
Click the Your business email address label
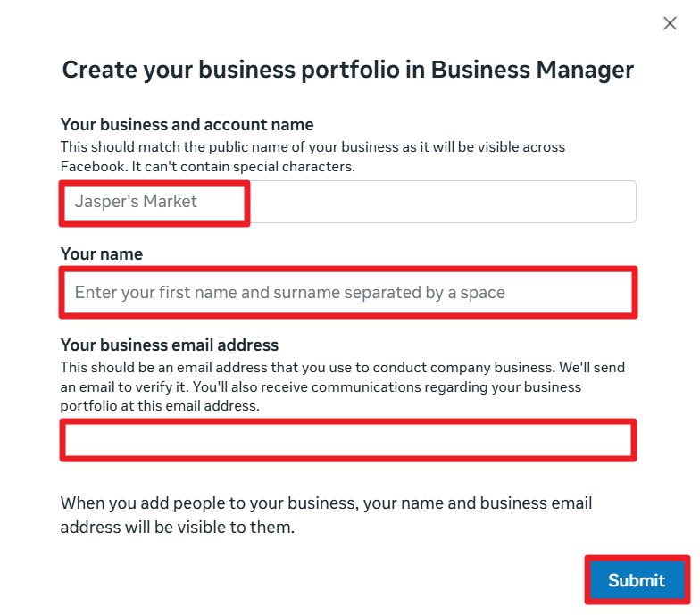coord(170,345)
